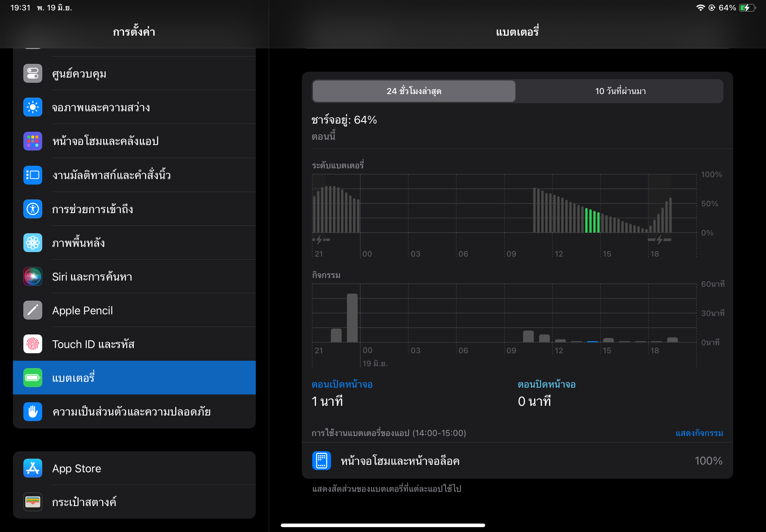Tap the Display & Brightness sun icon
Viewport: 766px width, 532px height.
[33, 107]
